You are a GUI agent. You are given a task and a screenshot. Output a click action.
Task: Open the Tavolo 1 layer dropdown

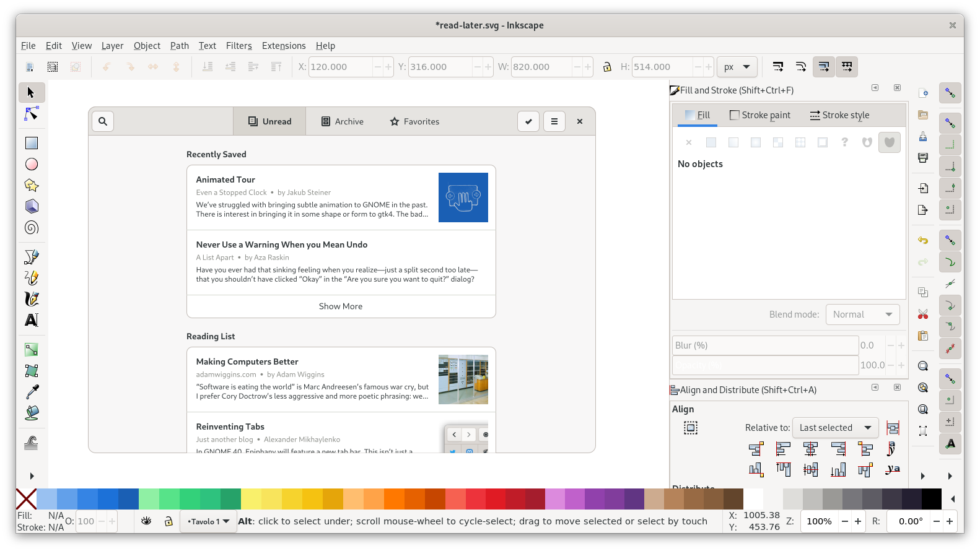pos(208,521)
